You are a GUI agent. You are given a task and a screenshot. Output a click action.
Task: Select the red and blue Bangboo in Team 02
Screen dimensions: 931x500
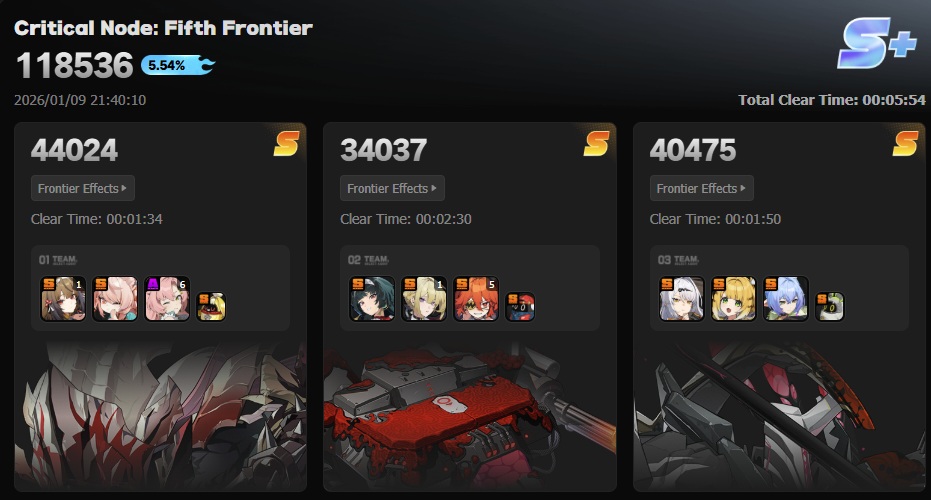coord(520,306)
